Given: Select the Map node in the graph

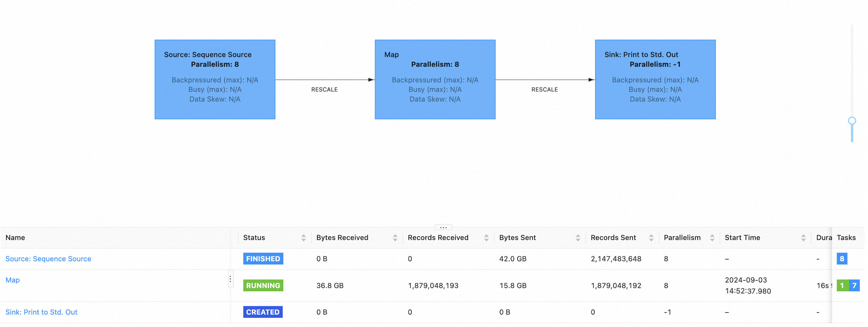Looking at the screenshot, I should tap(435, 79).
